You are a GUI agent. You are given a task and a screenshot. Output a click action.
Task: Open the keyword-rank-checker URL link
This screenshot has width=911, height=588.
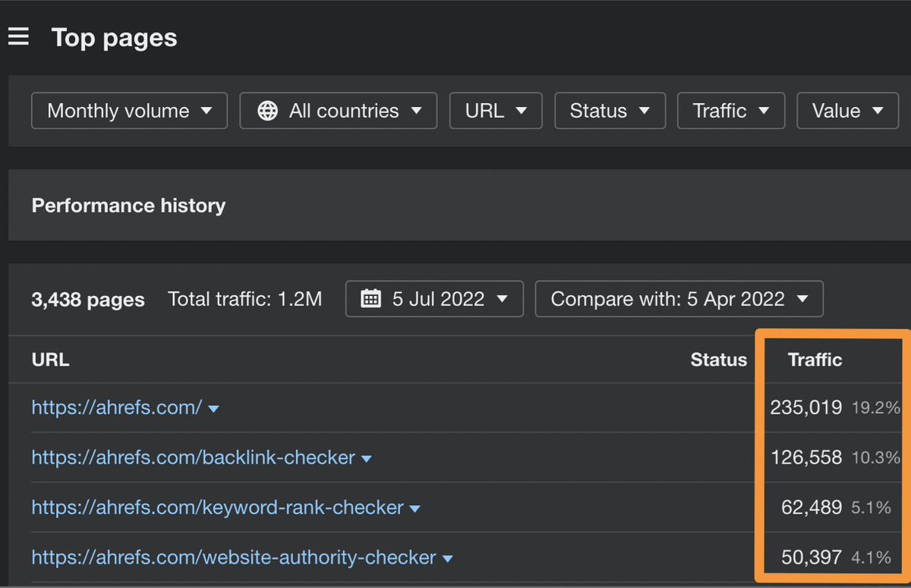click(217, 508)
